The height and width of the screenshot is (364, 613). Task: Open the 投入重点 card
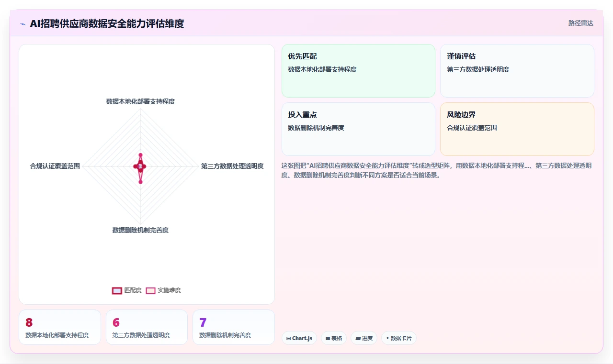click(x=358, y=129)
